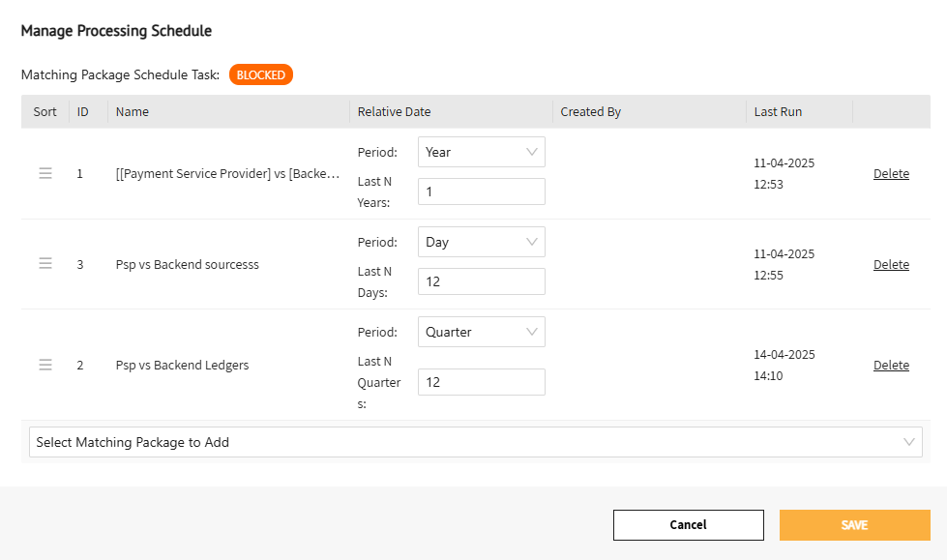This screenshot has height=560, width=947.
Task: Open the Period dropdown showing Day
Action: coord(481,242)
